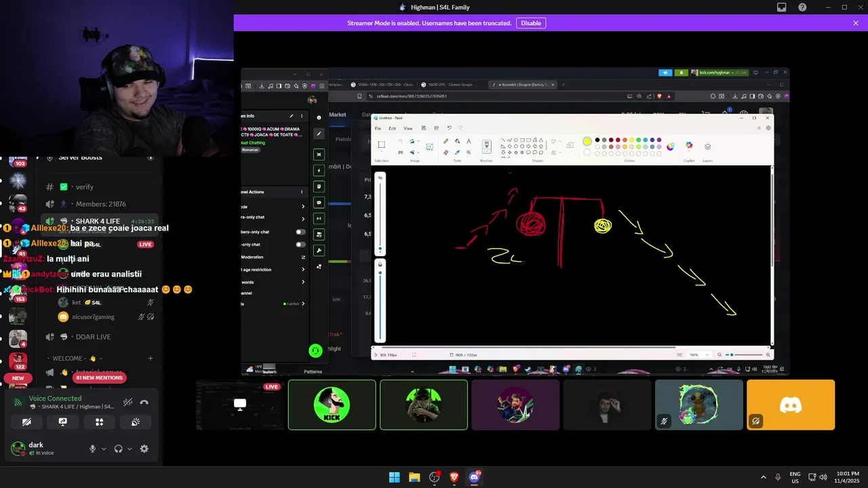Screen dimensions: 868x488
Task: Open Paint settings gear
Action: coord(768,128)
